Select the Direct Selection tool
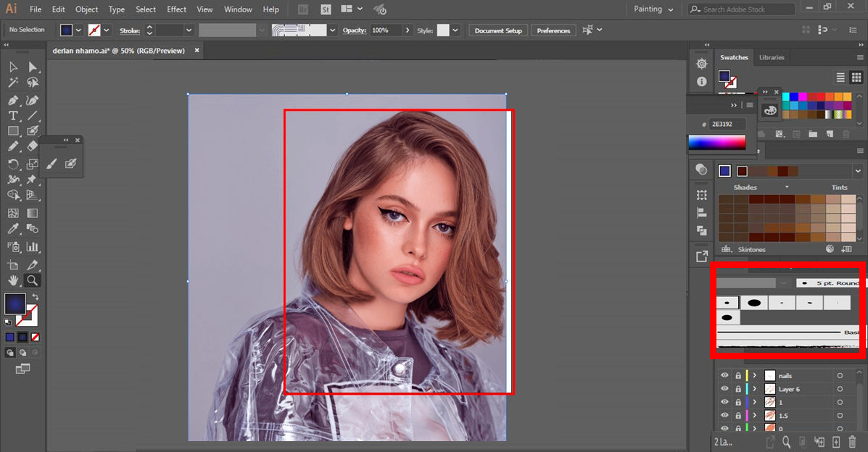 pyautogui.click(x=33, y=67)
